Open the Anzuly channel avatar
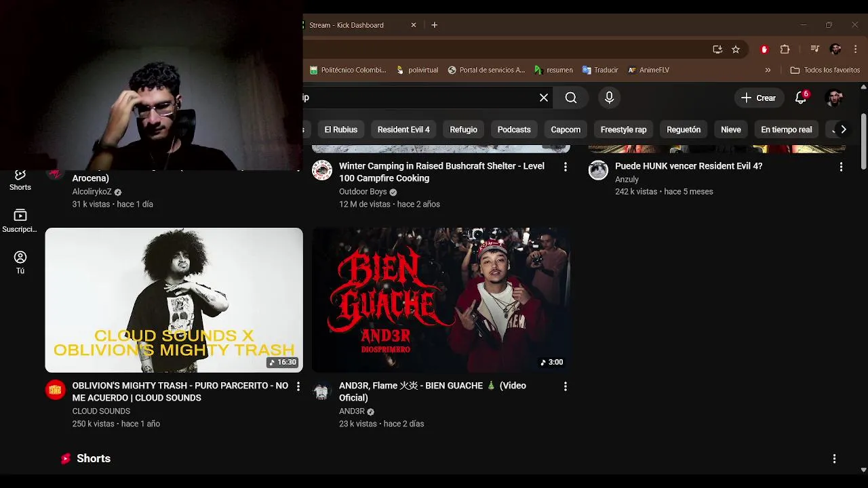The image size is (868, 488). 598,170
